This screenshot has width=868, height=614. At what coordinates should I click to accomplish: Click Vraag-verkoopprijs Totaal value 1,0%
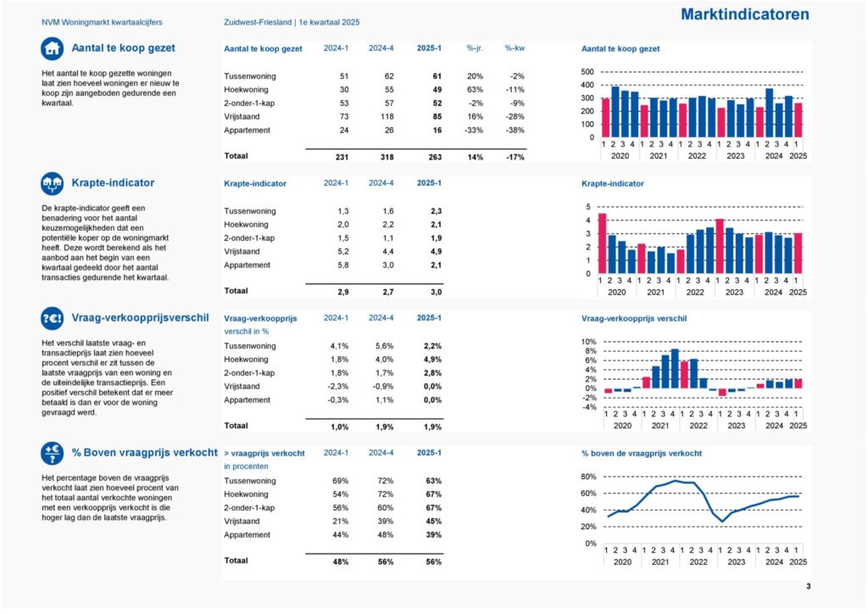tap(340, 427)
